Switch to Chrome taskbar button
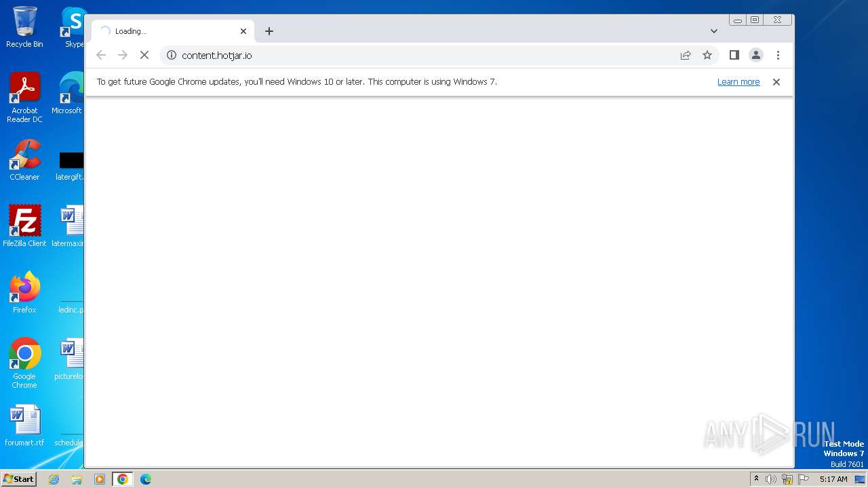868x488 pixels. 123,479
